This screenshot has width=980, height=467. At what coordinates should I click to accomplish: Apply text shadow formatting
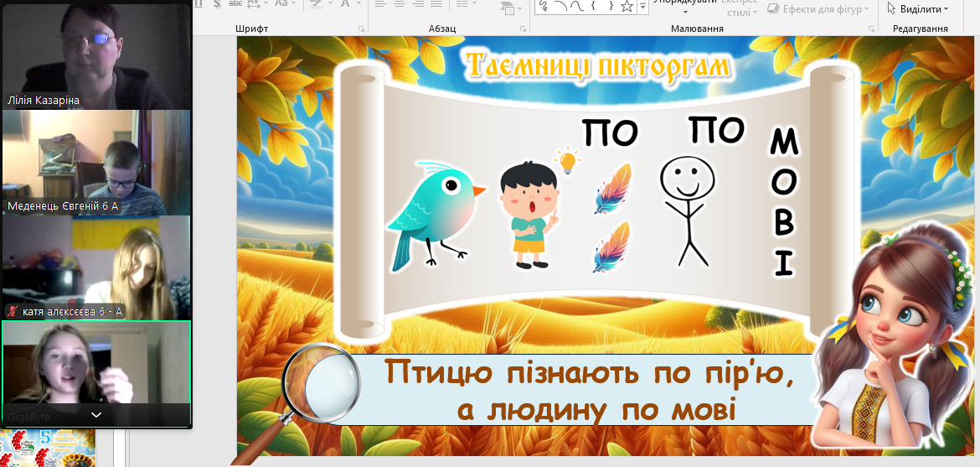217,3
